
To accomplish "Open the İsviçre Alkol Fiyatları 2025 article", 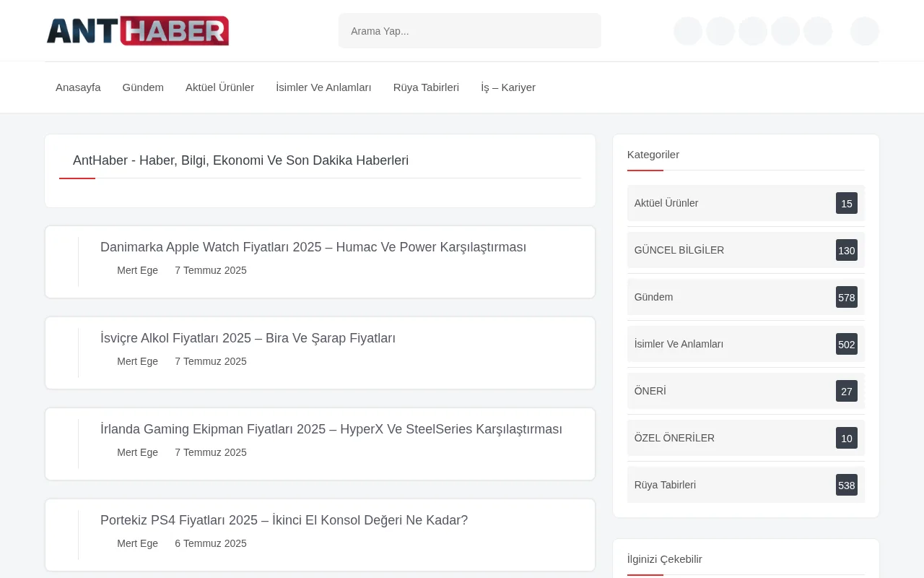I will 248,338.
